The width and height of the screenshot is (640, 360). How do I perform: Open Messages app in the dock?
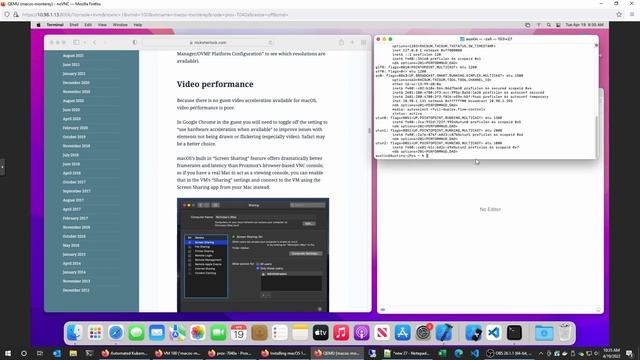[x=136, y=333]
